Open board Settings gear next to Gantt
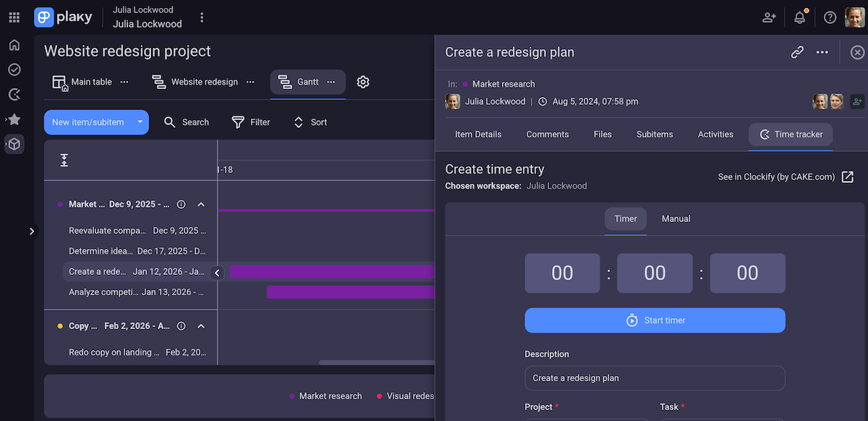This screenshot has height=421, width=868. (x=362, y=82)
